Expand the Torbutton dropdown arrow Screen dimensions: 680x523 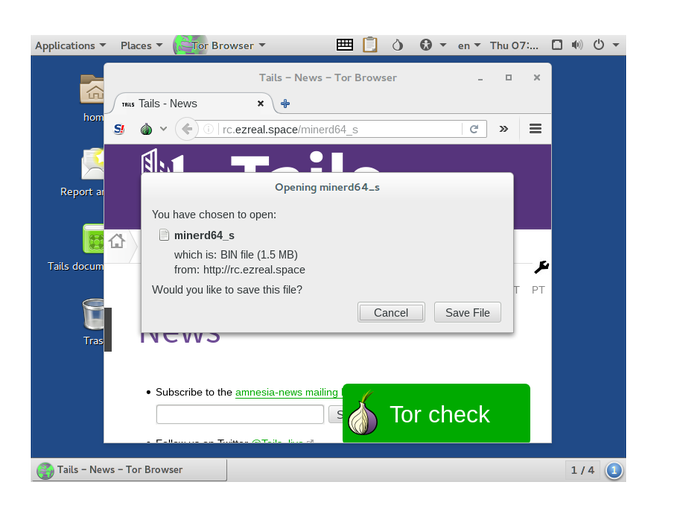163,129
